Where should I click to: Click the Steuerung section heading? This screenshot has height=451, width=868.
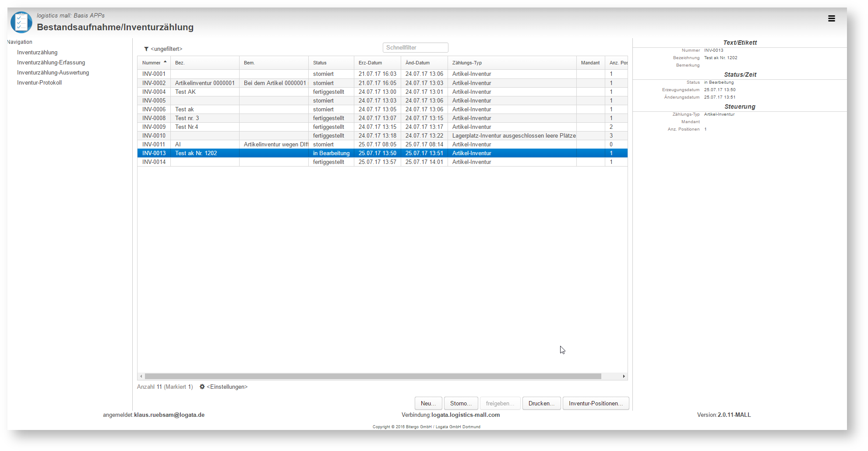click(x=740, y=107)
